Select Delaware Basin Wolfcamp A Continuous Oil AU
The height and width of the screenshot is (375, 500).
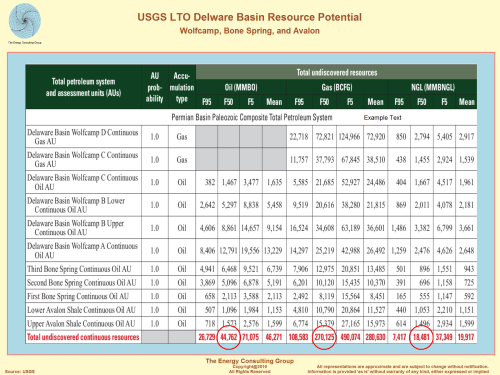click(x=251, y=250)
